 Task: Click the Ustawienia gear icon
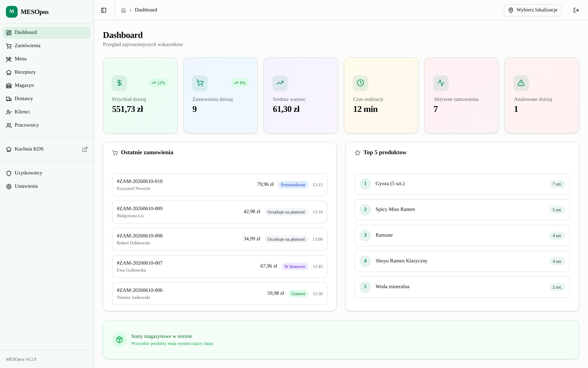pyautogui.click(x=9, y=186)
